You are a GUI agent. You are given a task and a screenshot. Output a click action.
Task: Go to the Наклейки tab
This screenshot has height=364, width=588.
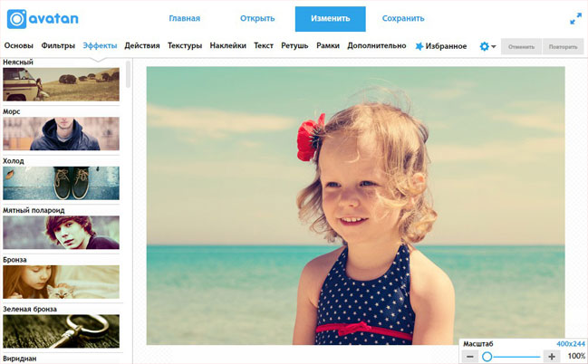tap(228, 46)
